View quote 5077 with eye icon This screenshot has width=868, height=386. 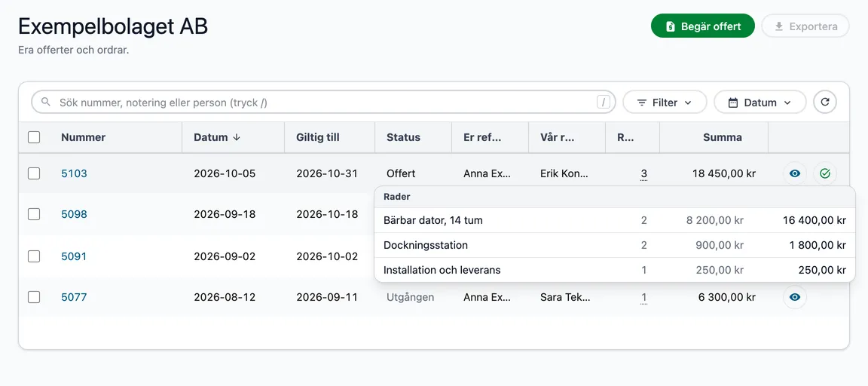pos(795,297)
